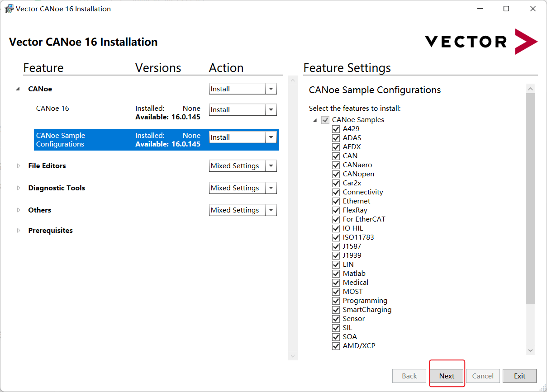Click the Exit button
This screenshot has height=392, width=547.
tap(519, 376)
